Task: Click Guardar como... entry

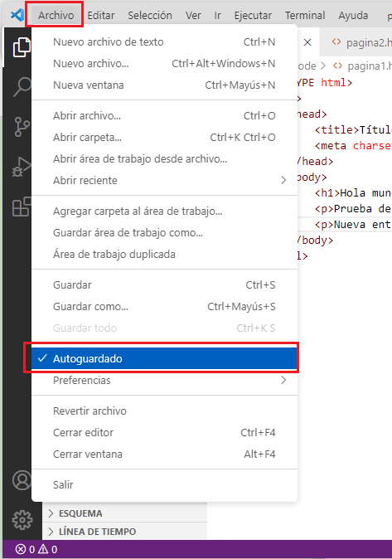Action: tap(164, 307)
